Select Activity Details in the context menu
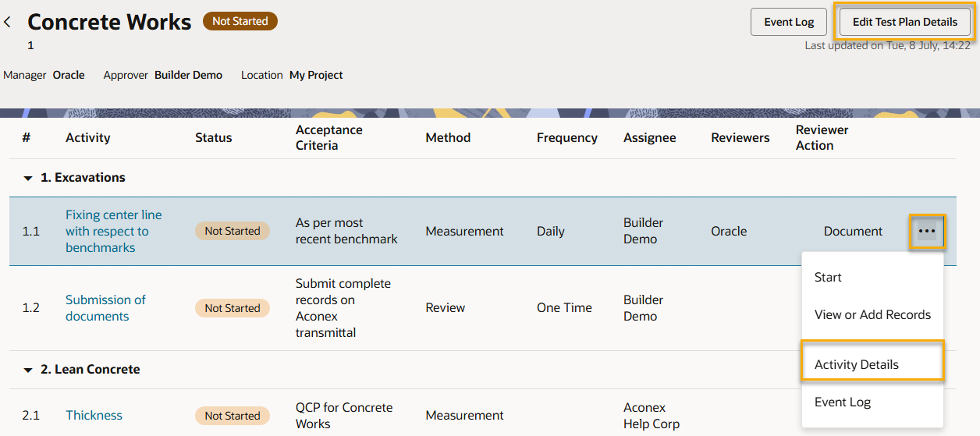The height and width of the screenshot is (436, 980). (856, 365)
